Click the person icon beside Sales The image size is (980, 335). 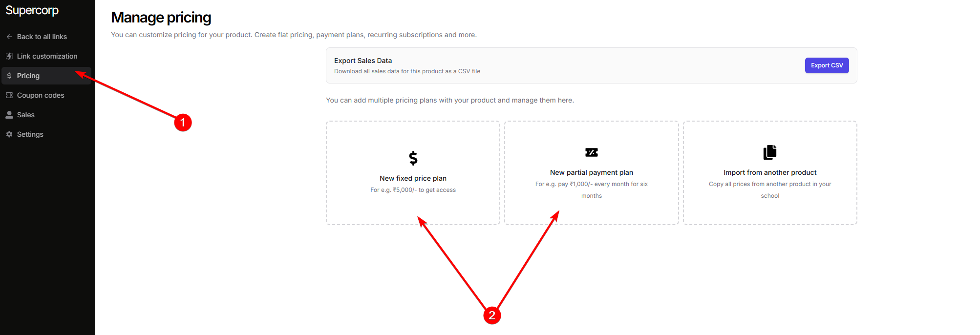(9, 115)
